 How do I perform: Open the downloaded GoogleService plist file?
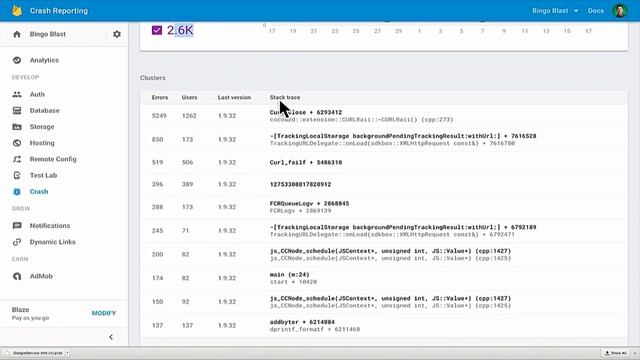point(35,353)
